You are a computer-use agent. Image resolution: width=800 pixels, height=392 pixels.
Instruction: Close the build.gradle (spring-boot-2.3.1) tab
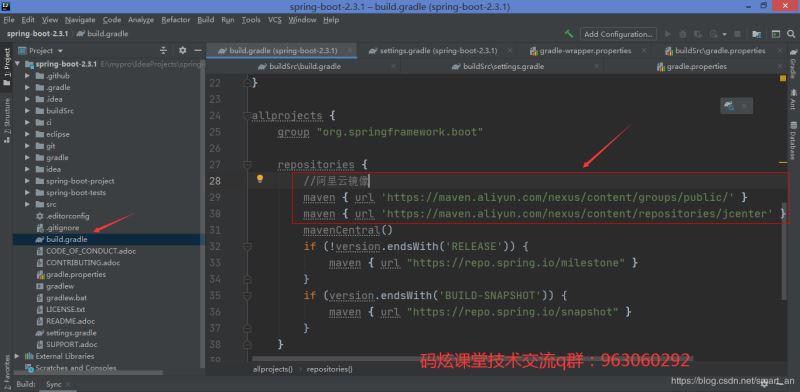click(350, 51)
